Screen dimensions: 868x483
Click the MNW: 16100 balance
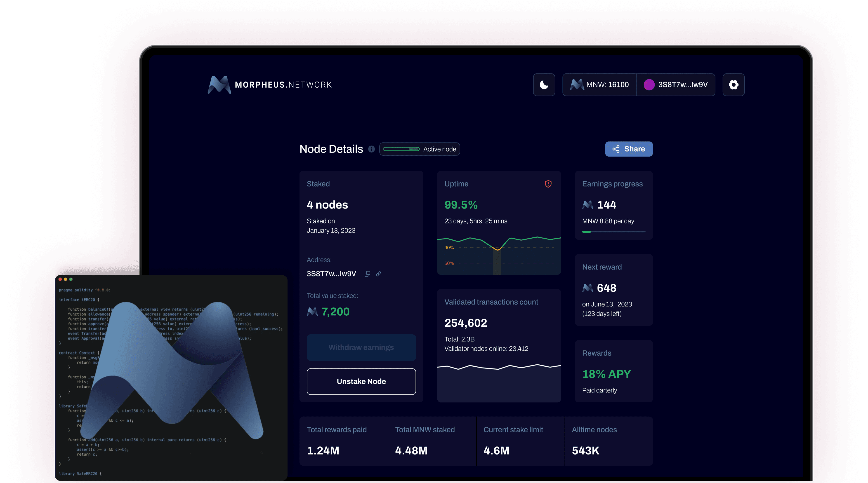(607, 84)
